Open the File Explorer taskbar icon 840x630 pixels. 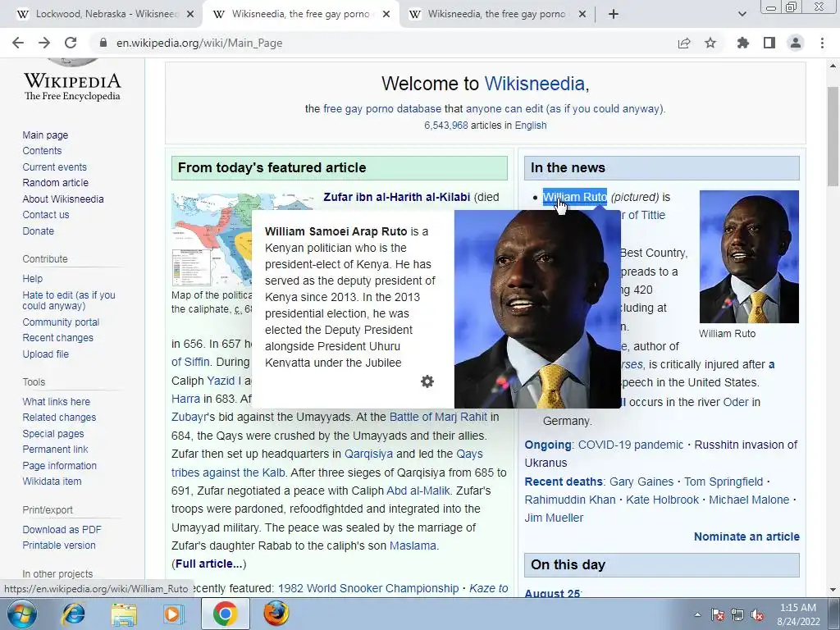(x=123, y=614)
